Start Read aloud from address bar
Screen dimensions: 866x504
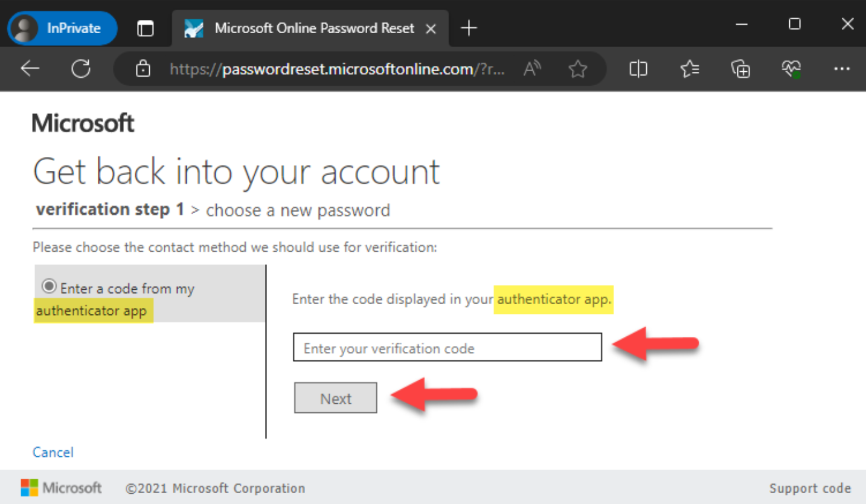[x=532, y=69]
